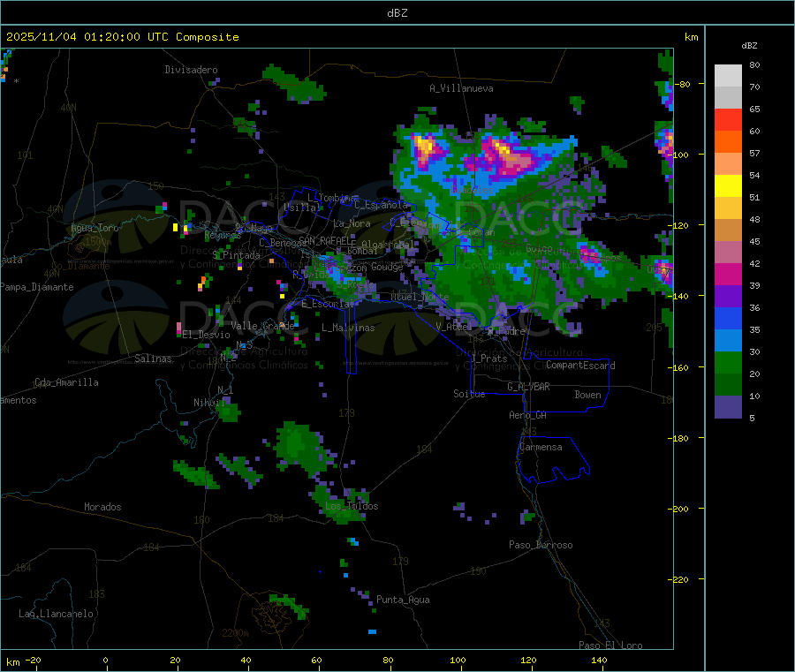This screenshot has width=795, height=672.
Task: Click the E_Escorial location label
Action: (x=328, y=304)
